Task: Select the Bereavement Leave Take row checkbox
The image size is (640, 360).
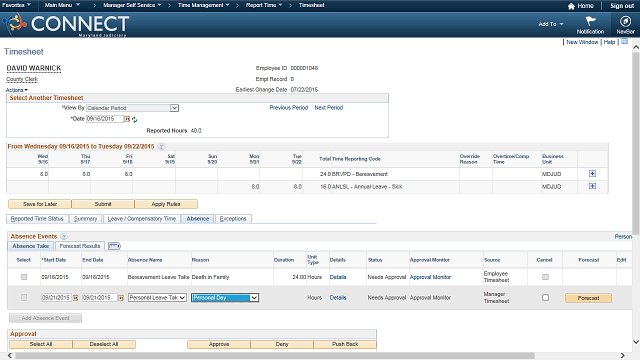Action: [x=24, y=277]
